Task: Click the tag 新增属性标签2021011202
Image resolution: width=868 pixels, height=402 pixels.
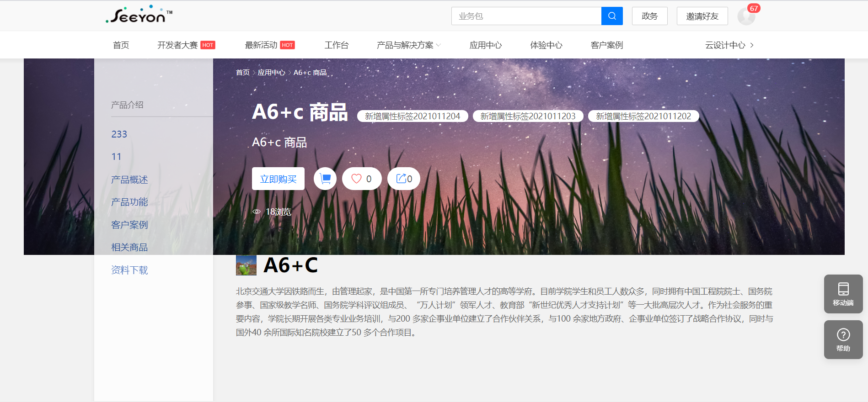Action: click(643, 116)
